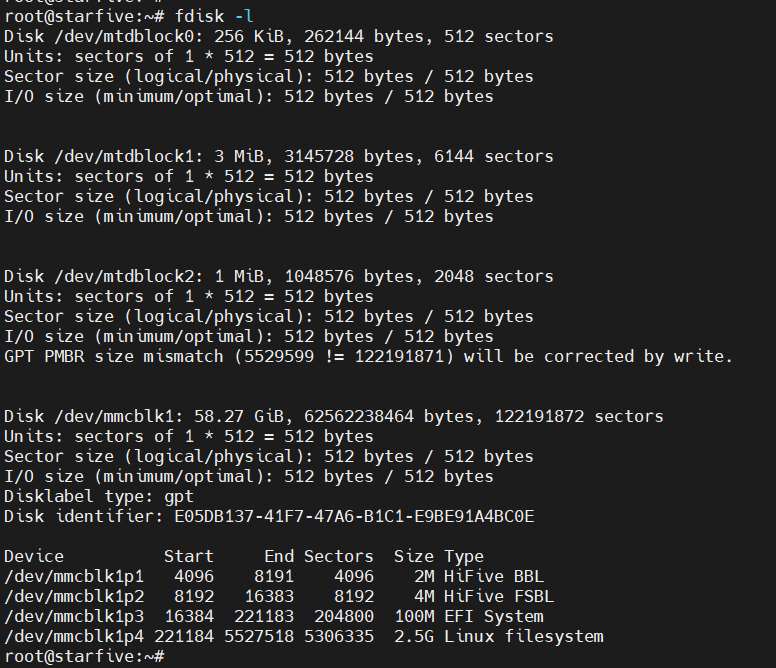Click the Device column header
The height and width of the screenshot is (668, 776).
pyautogui.click(x=34, y=556)
